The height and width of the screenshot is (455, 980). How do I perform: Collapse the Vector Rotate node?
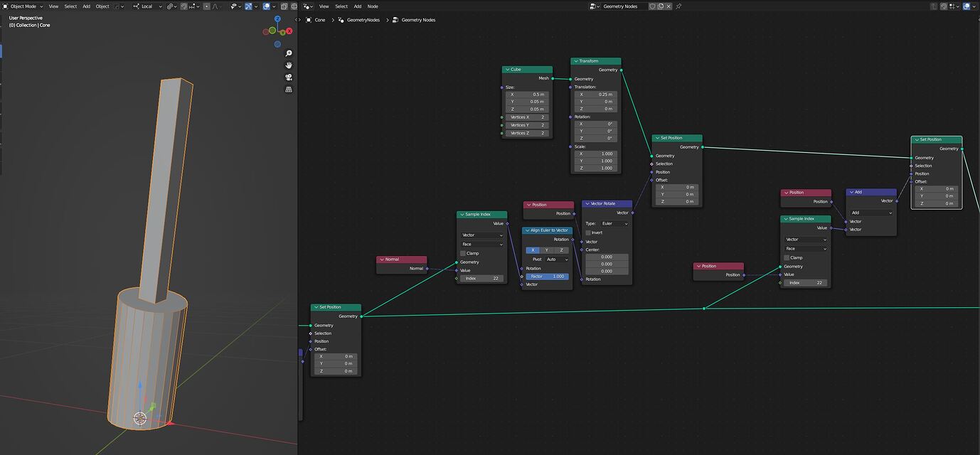click(x=586, y=203)
